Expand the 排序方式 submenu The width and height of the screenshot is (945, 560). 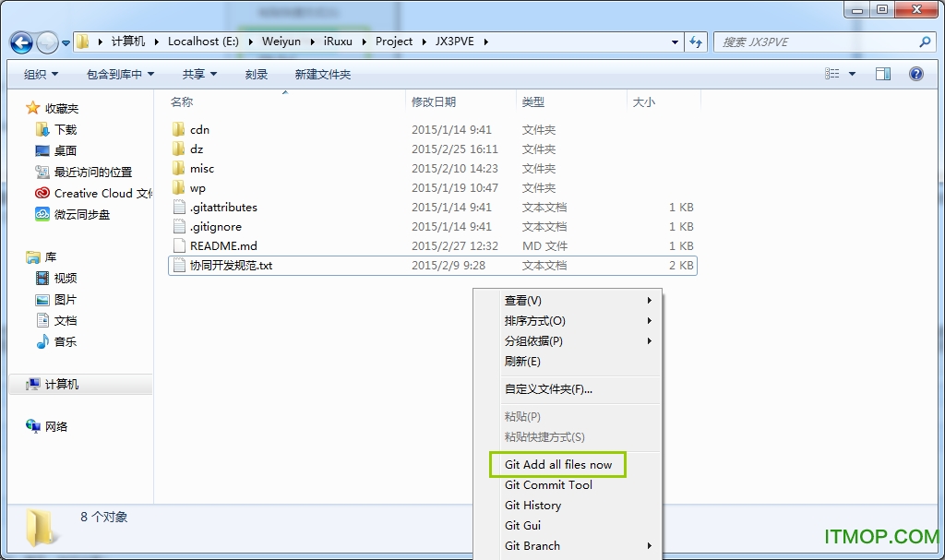[x=534, y=320]
